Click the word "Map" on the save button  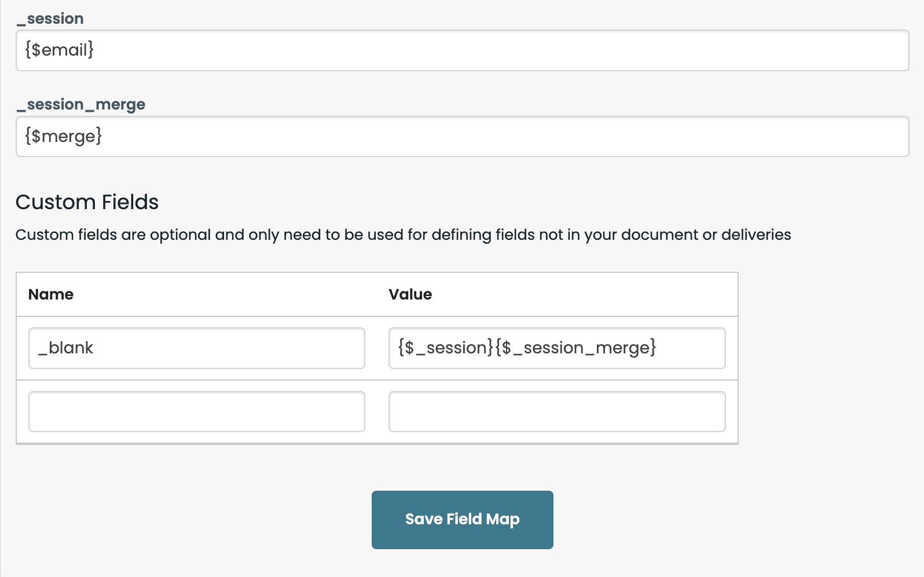(503, 520)
